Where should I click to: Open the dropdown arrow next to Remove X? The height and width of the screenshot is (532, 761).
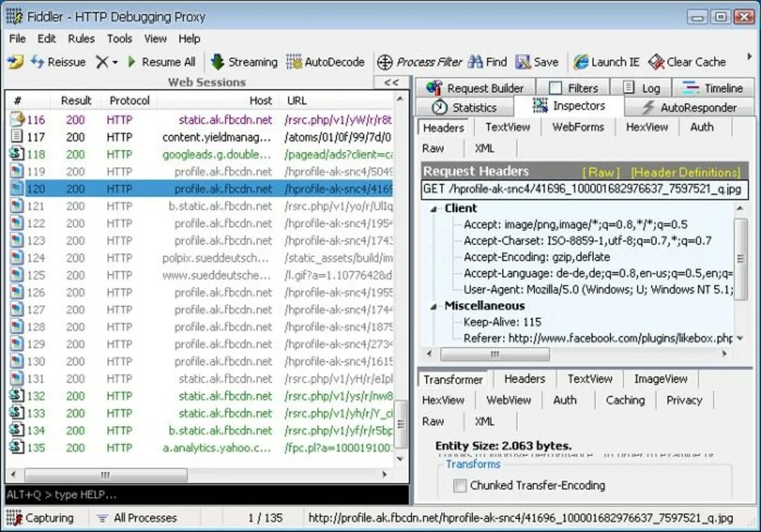[115, 63]
